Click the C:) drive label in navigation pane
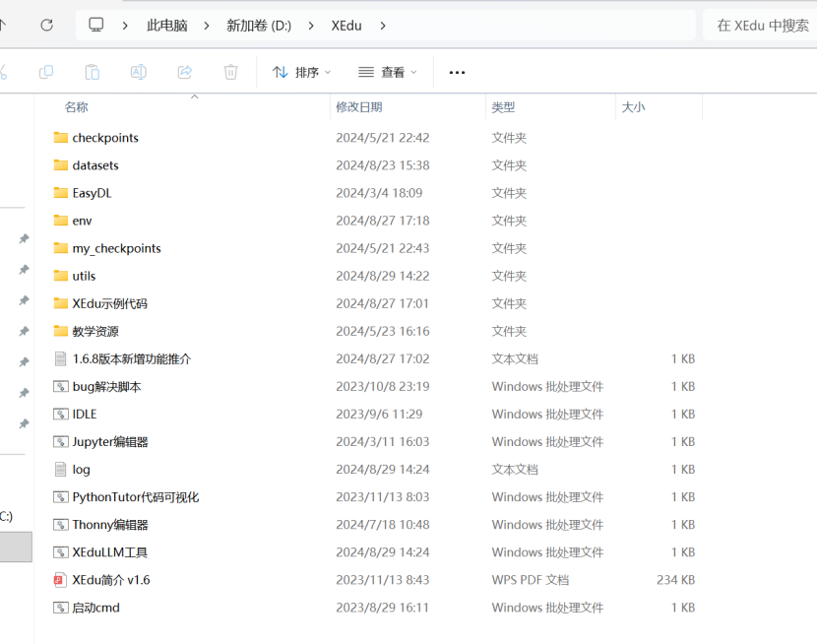This screenshot has width=817, height=644. [x=6, y=516]
